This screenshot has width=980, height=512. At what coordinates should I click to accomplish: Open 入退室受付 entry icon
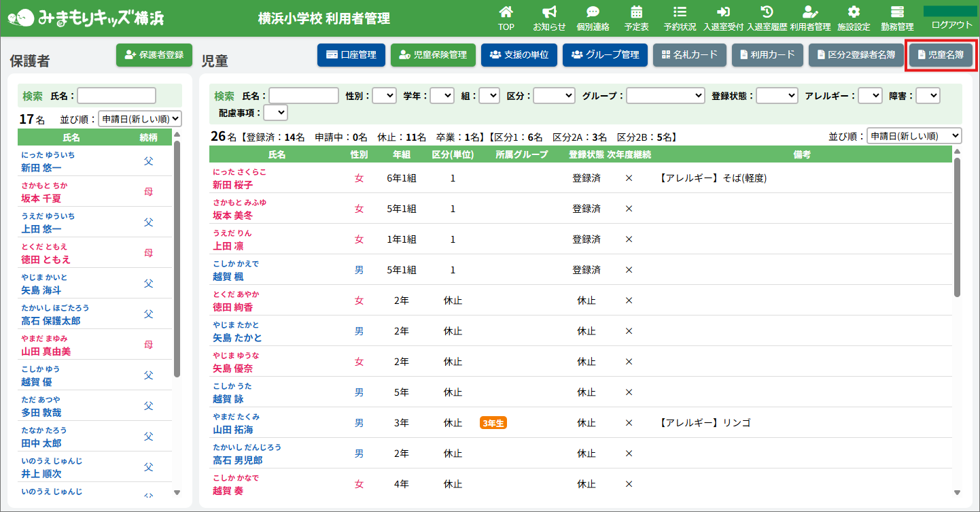pyautogui.click(x=723, y=12)
